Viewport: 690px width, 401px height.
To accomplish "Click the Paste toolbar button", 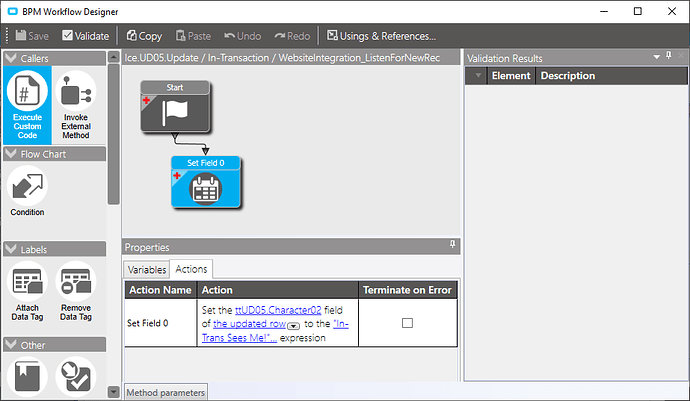I will coord(193,36).
